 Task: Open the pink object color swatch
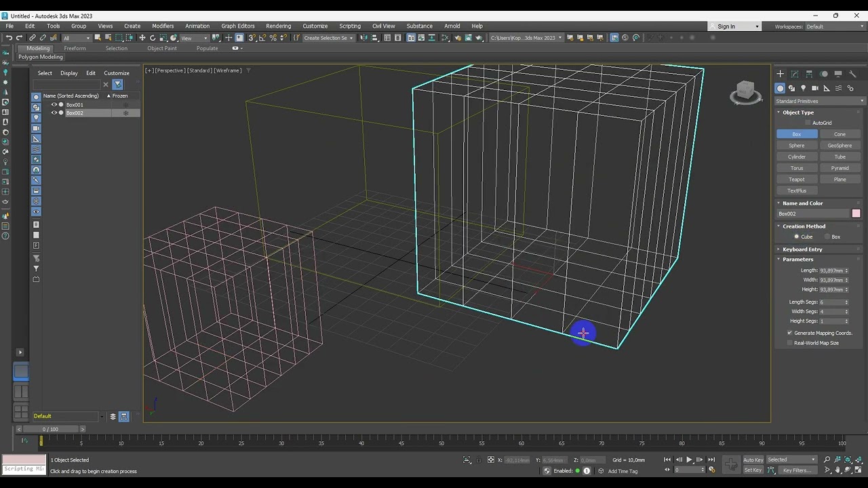pyautogui.click(x=856, y=213)
